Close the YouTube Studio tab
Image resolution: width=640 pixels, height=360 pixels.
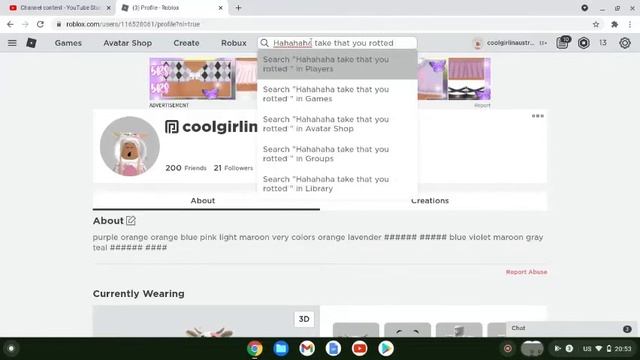(109, 8)
